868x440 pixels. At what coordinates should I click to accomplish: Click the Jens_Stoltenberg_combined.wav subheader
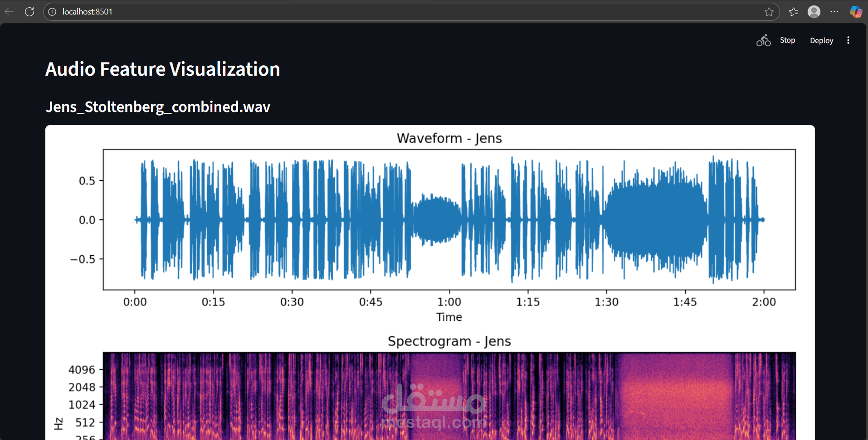tap(158, 107)
